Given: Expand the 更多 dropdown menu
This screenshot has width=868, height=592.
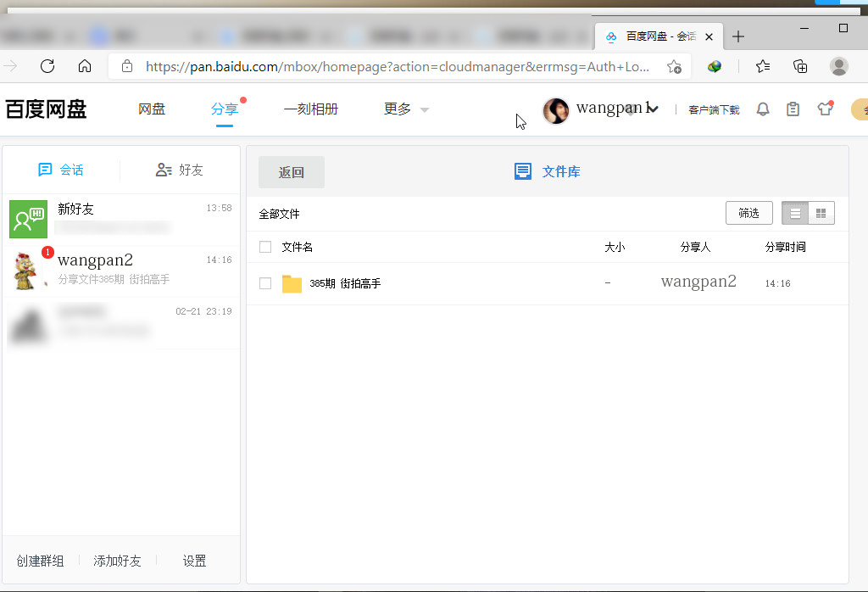Looking at the screenshot, I should [x=405, y=109].
